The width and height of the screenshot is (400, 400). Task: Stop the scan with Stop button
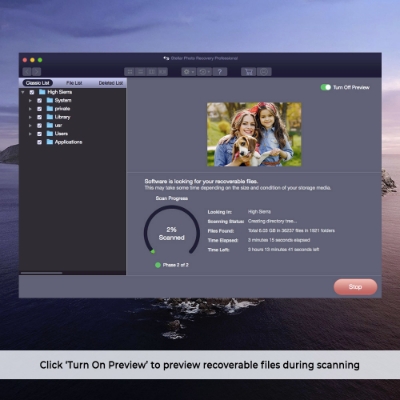(355, 287)
